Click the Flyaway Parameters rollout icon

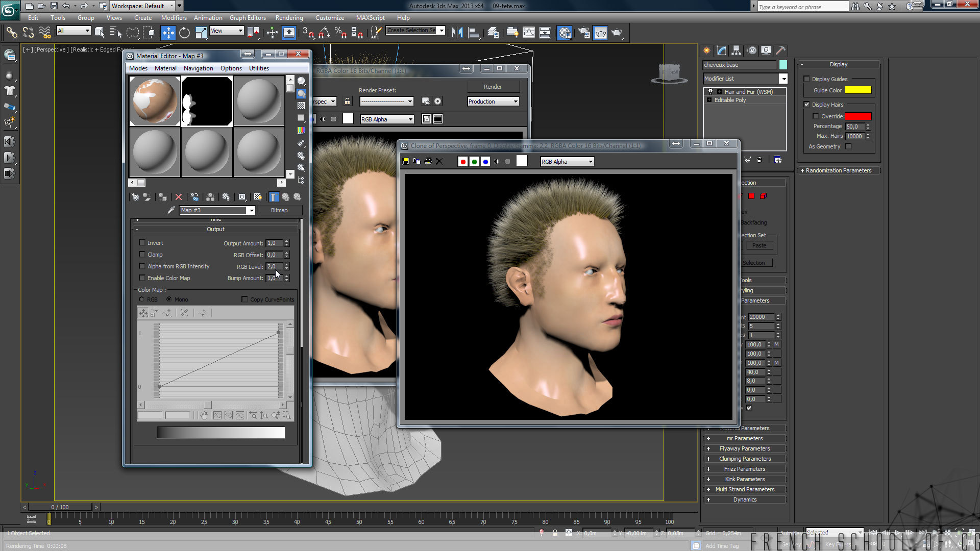coord(709,448)
